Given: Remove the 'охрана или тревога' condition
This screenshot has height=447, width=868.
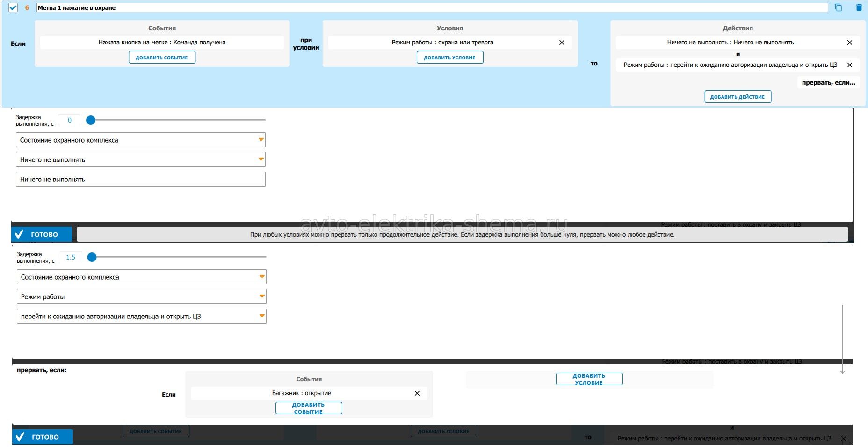Looking at the screenshot, I should coord(562,43).
